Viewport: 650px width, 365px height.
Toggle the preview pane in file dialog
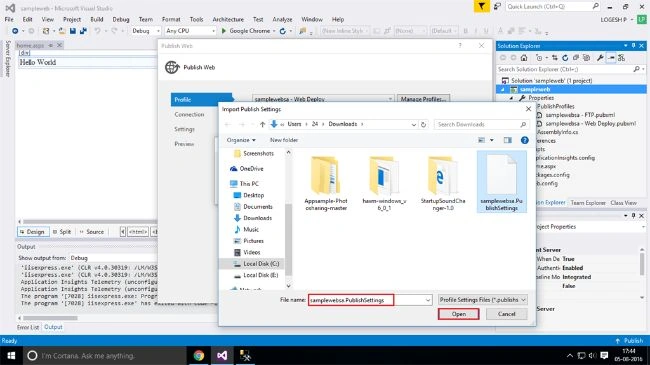tap(507, 140)
